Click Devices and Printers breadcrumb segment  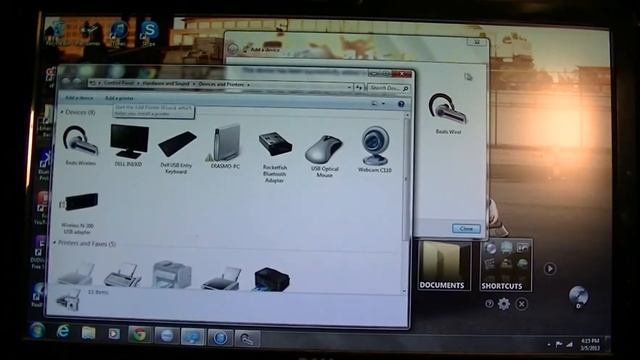221,84
